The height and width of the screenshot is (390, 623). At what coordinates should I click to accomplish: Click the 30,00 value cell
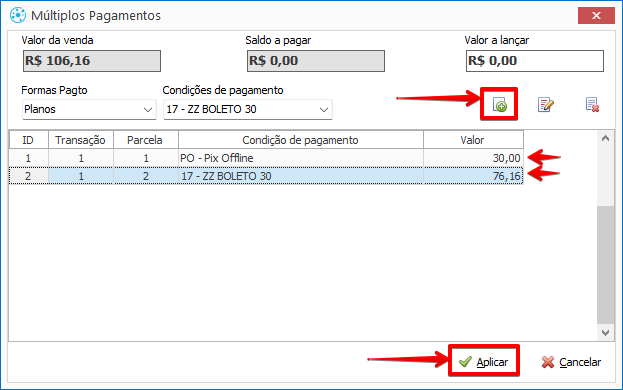[x=473, y=158]
